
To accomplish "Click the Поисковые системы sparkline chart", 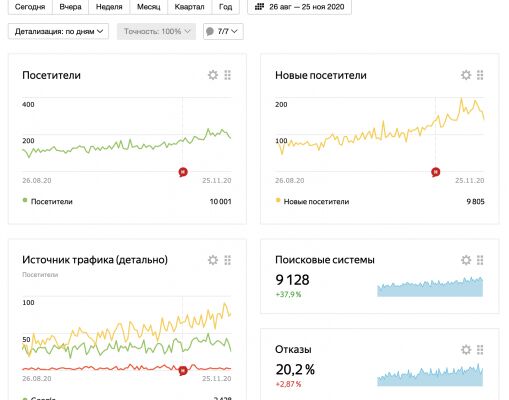I will [x=430, y=287].
